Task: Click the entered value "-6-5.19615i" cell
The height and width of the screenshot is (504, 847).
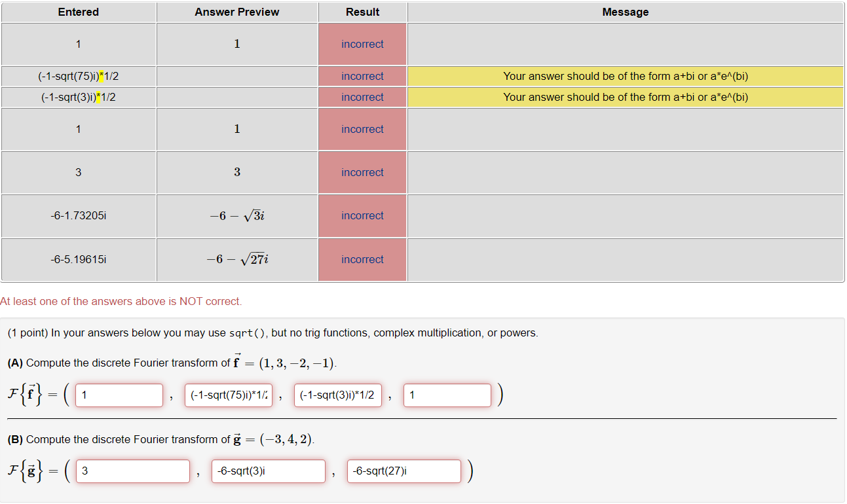Action: tap(78, 259)
